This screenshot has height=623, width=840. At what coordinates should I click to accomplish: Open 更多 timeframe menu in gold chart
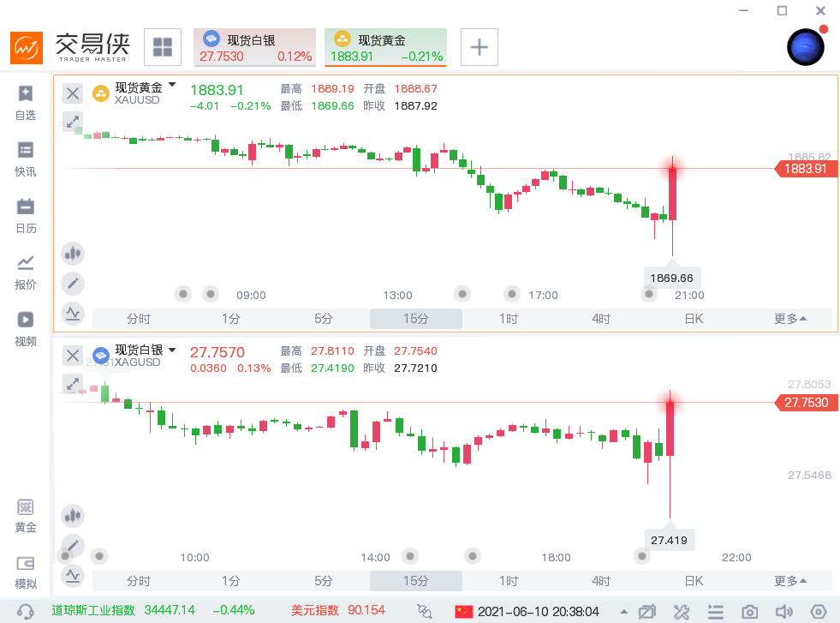pos(789,319)
